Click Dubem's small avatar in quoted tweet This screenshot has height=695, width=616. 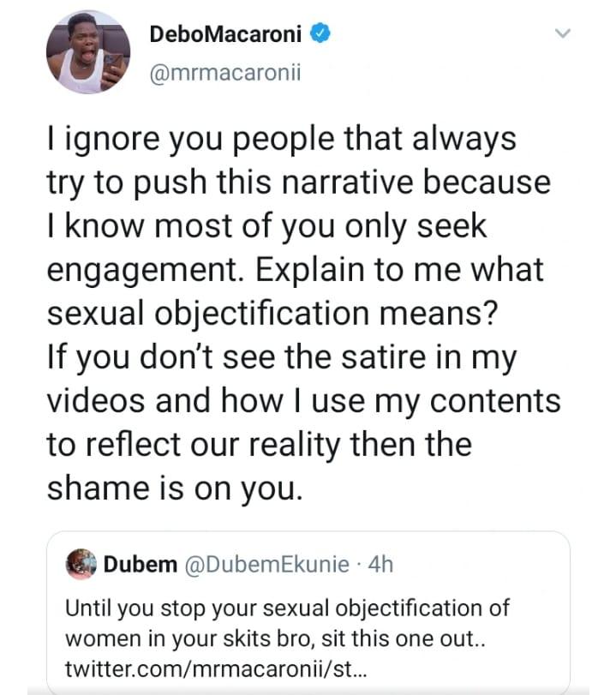tap(81, 565)
